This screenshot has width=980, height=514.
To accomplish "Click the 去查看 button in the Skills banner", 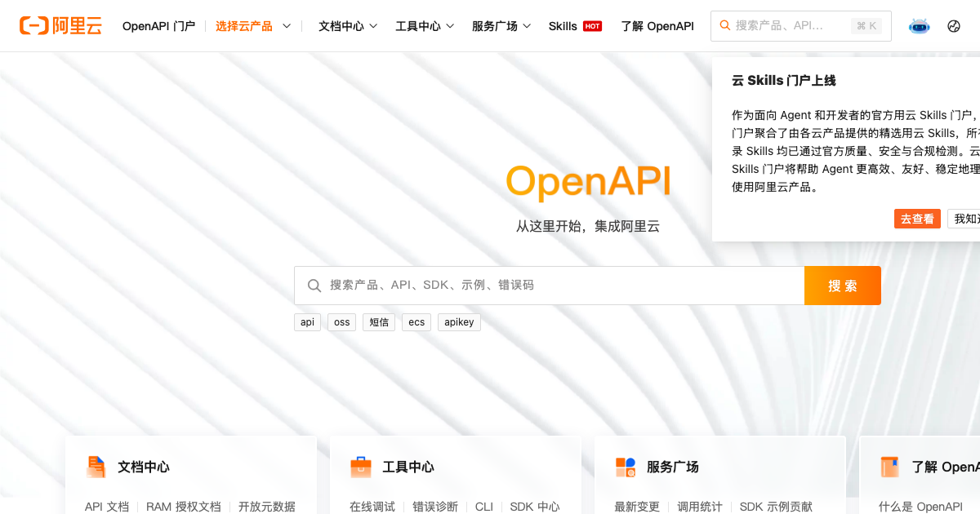I will click(x=917, y=218).
